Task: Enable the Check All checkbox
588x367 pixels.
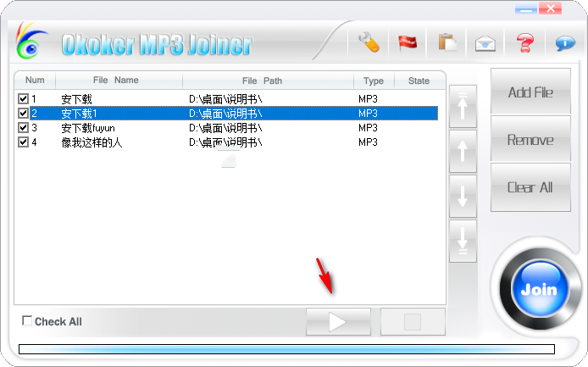Action: [27, 321]
